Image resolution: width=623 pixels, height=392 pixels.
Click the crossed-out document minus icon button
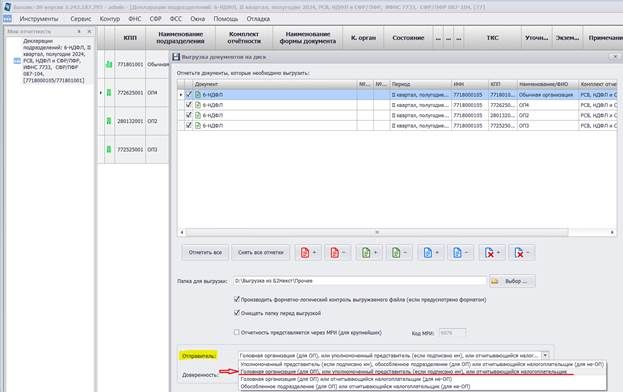click(522, 253)
